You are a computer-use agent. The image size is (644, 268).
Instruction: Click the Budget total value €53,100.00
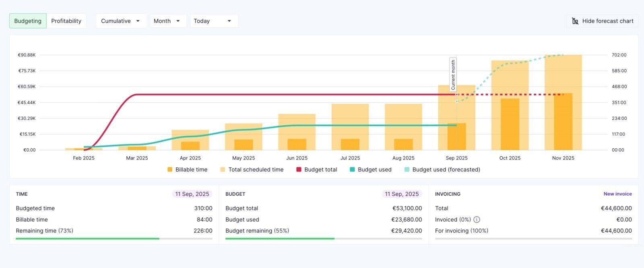(x=407, y=208)
